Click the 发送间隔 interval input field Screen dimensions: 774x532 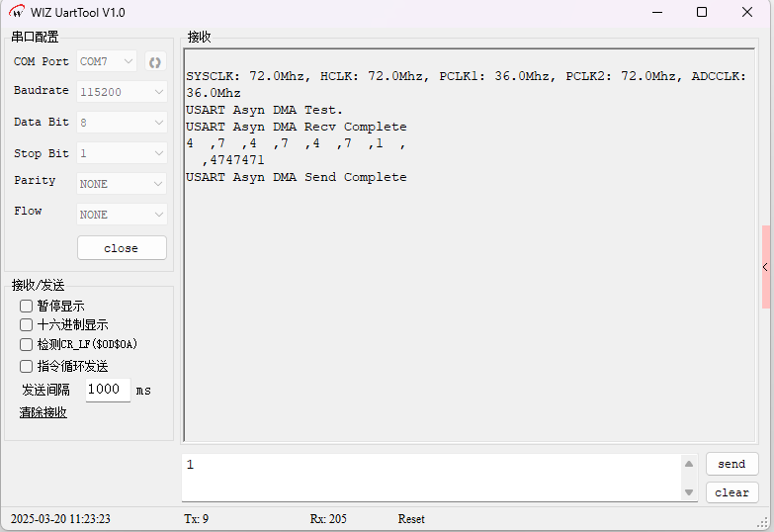coord(108,390)
